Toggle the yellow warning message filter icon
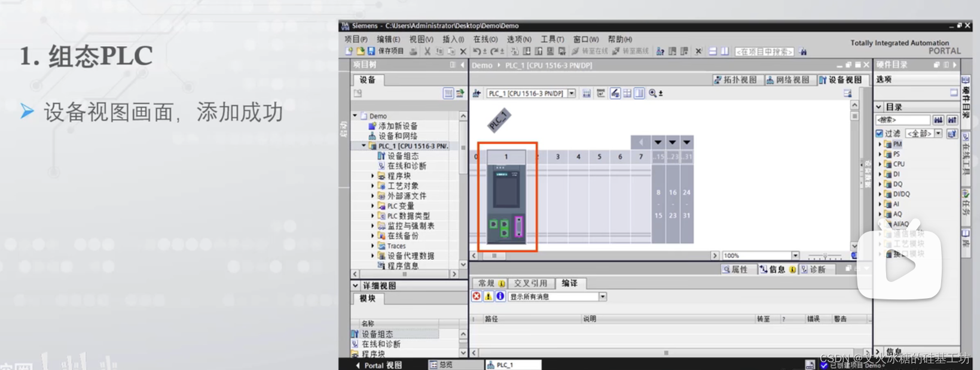The height and width of the screenshot is (370, 980). click(x=489, y=296)
